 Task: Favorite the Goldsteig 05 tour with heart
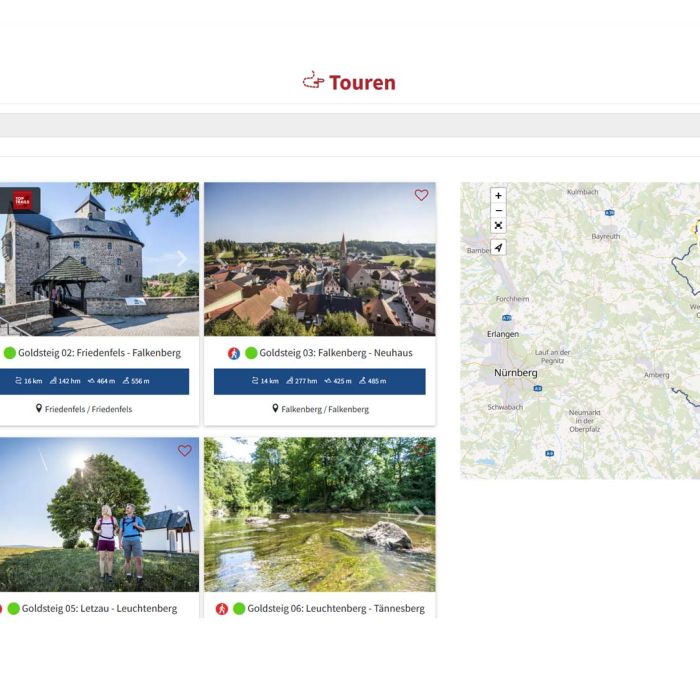pyautogui.click(x=185, y=451)
